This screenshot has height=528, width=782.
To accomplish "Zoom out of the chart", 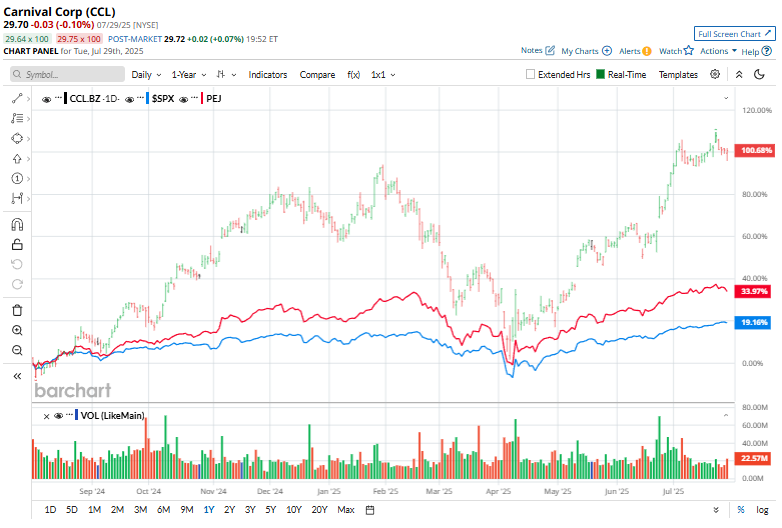I will point(17,350).
